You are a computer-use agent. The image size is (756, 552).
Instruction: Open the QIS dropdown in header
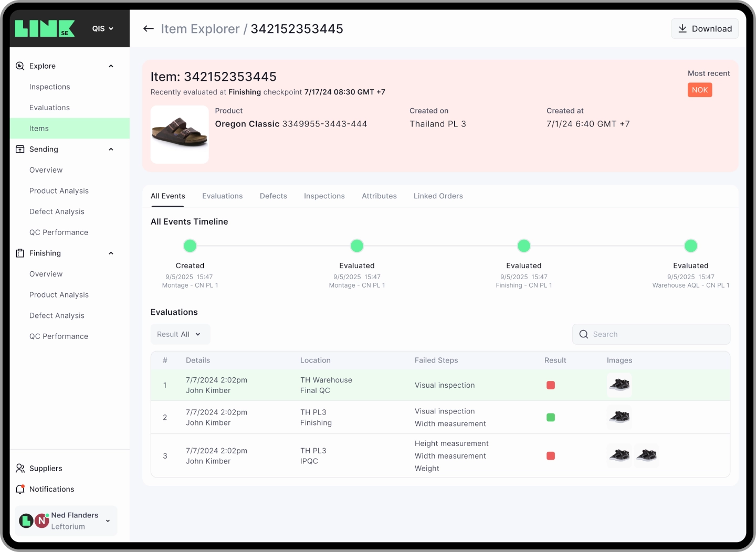(102, 28)
